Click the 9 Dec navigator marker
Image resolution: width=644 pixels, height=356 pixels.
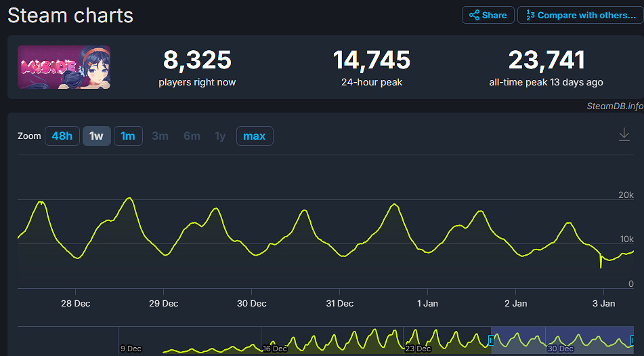131,349
